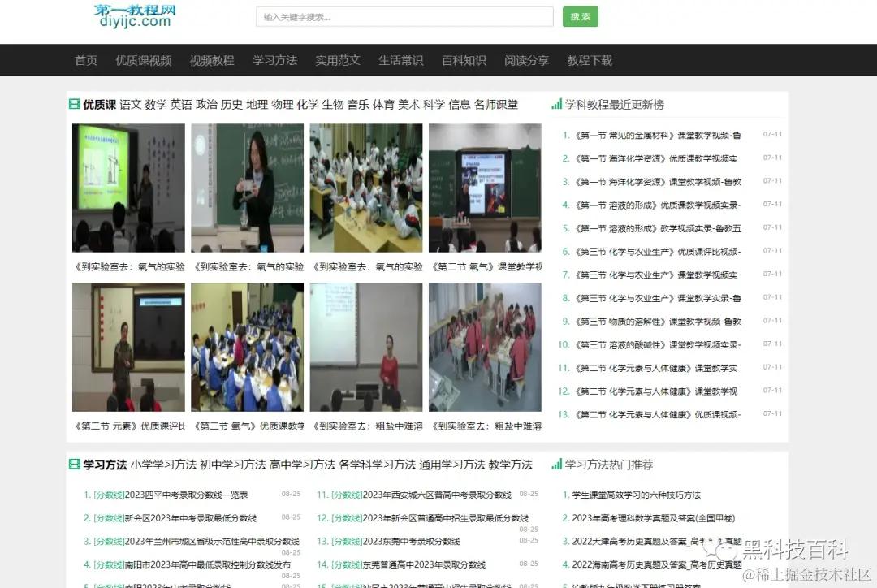This screenshot has height=588, width=877.
Task: Click the green calendar icon beside 优质课
Action: point(75,105)
